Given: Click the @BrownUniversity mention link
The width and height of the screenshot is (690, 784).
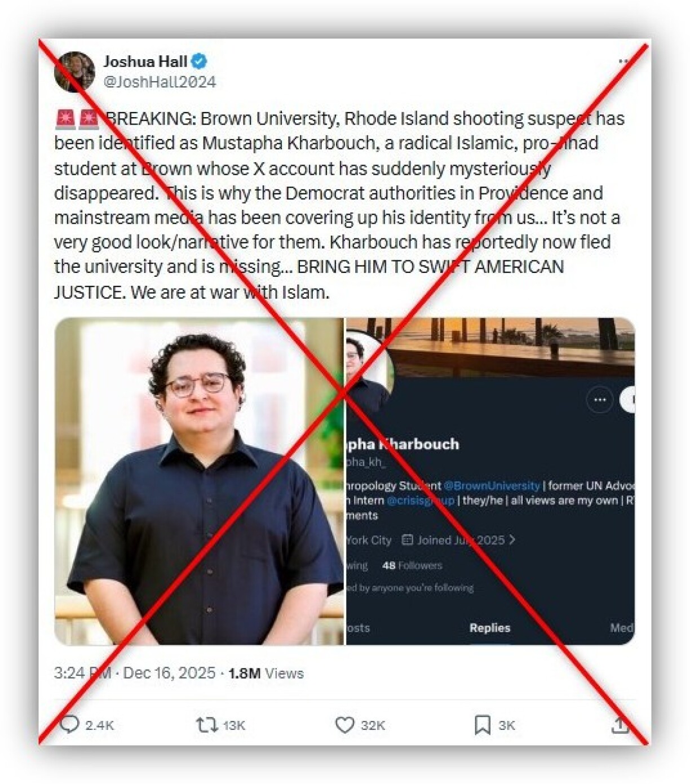Looking at the screenshot, I should (x=492, y=485).
